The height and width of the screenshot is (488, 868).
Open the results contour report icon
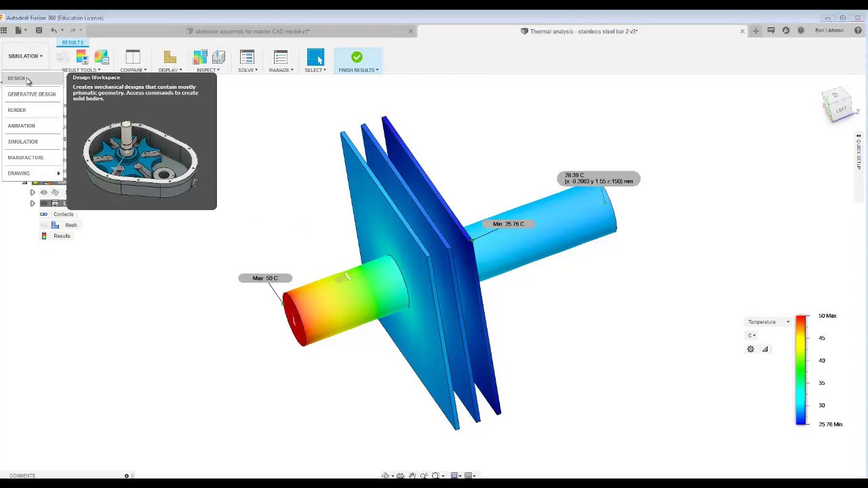click(101, 57)
